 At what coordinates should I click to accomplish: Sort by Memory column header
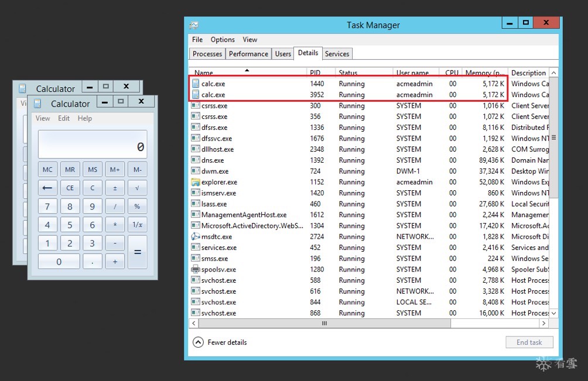pyautogui.click(x=484, y=73)
